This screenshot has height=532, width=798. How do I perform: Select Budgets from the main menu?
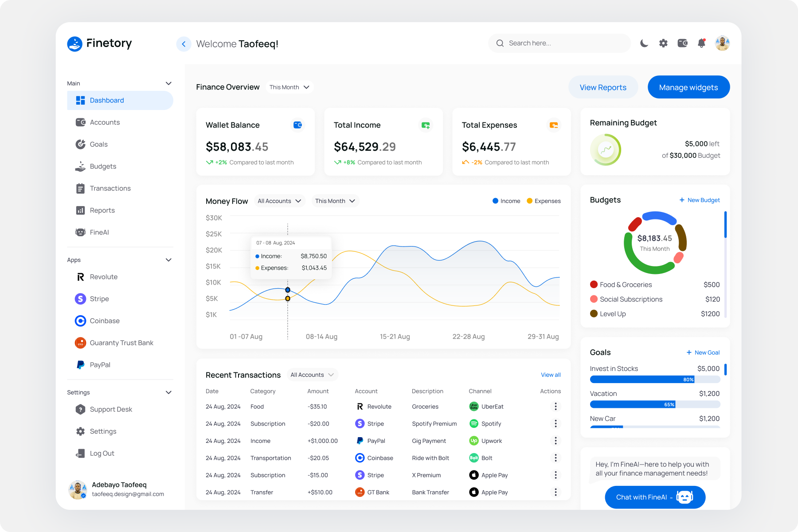coord(103,167)
